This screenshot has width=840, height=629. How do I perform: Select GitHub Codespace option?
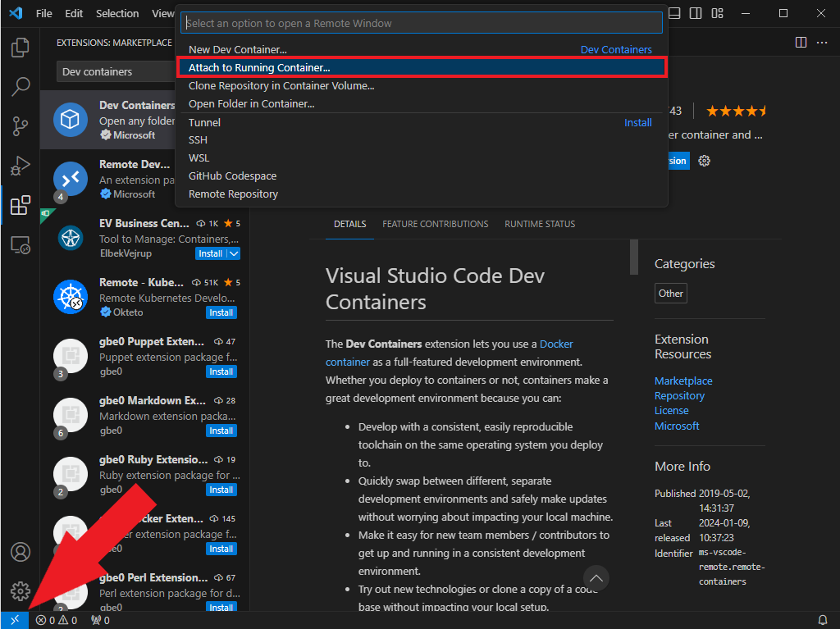[x=422, y=175]
